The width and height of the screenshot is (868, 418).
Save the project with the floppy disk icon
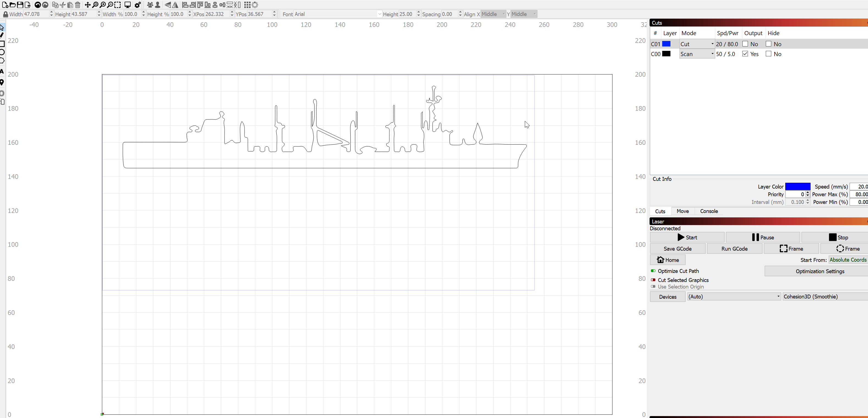[20, 5]
